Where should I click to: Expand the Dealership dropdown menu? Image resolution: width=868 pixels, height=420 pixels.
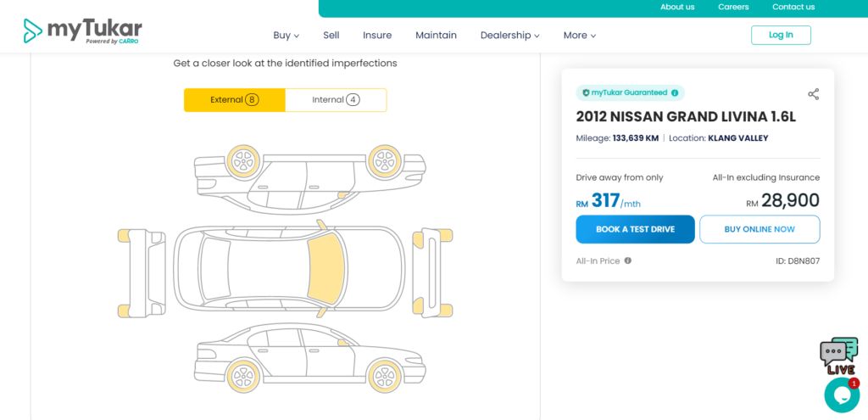[509, 35]
